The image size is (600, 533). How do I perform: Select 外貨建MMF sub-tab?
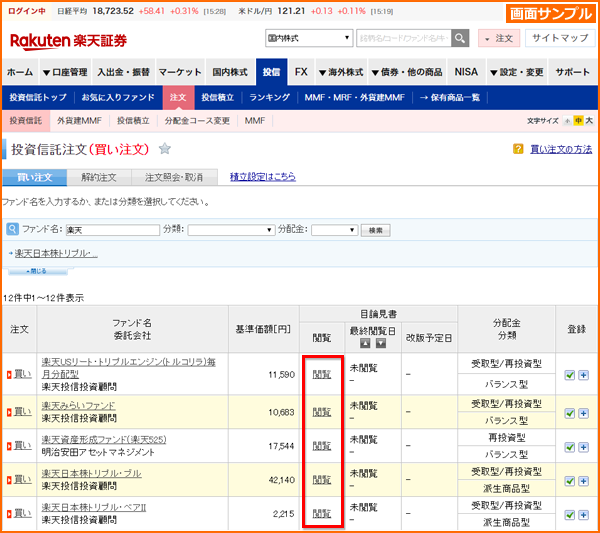(79, 121)
